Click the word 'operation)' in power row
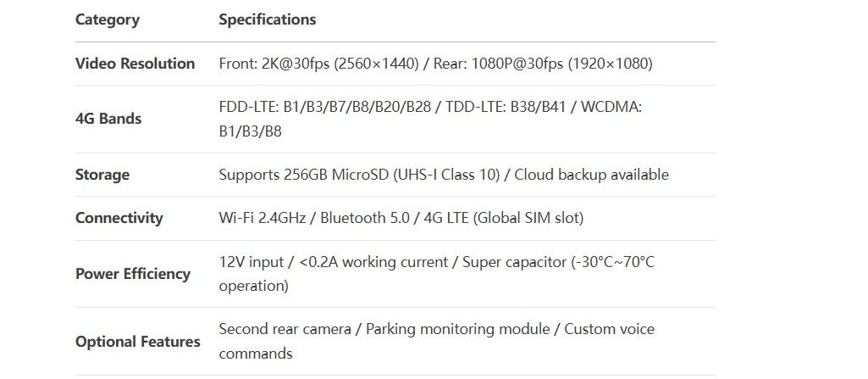868x379 pixels. [x=253, y=287]
